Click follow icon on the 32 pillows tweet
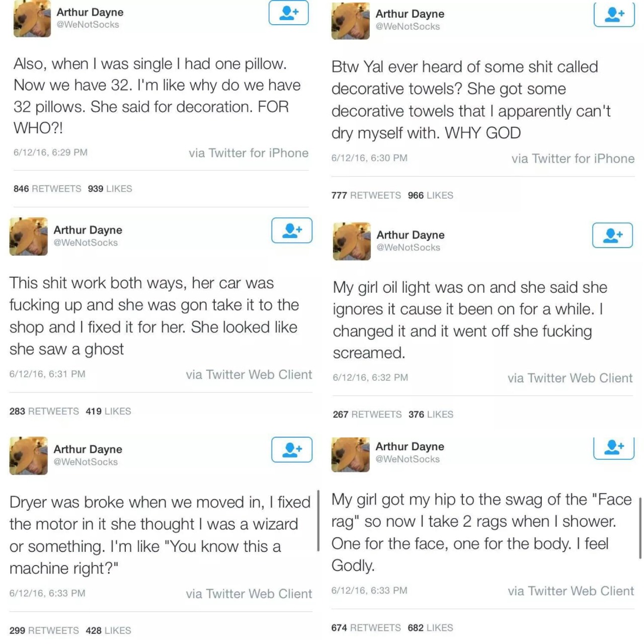644x644 pixels. pyautogui.click(x=288, y=13)
